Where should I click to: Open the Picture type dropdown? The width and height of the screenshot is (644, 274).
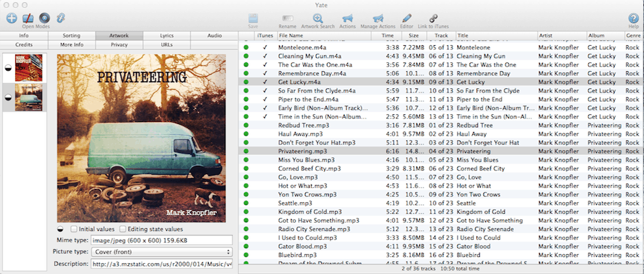162,252
